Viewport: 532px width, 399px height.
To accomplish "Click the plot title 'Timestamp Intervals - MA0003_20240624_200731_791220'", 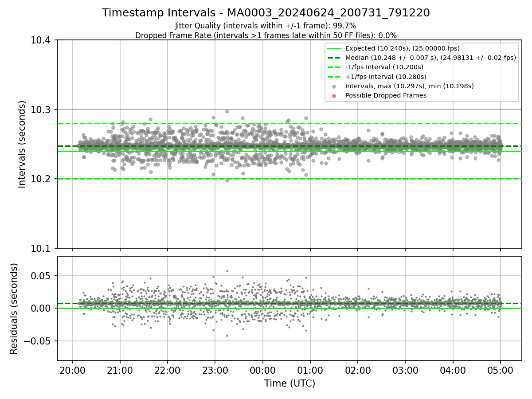I will click(266, 13).
